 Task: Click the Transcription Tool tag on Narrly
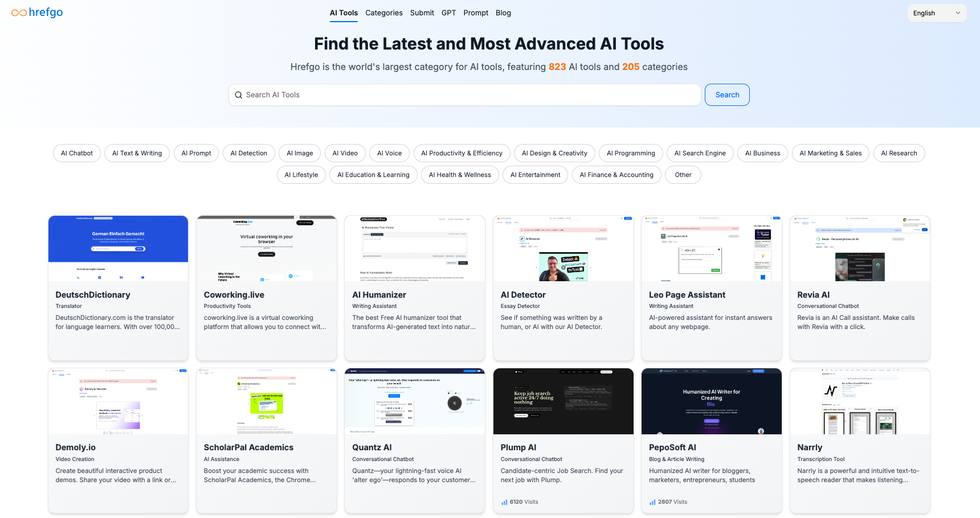click(x=821, y=459)
